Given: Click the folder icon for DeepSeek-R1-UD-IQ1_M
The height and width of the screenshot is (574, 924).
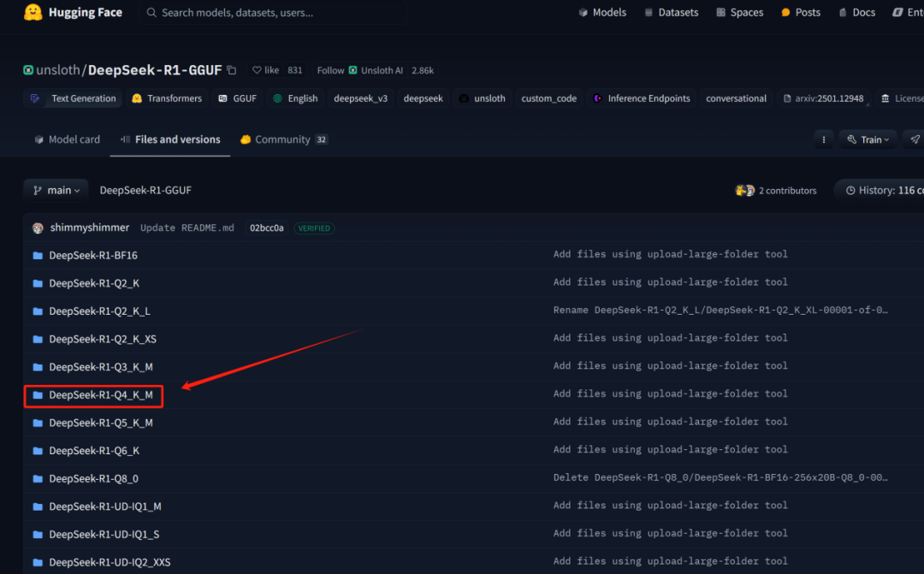Looking at the screenshot, I should tap(38, 506).
